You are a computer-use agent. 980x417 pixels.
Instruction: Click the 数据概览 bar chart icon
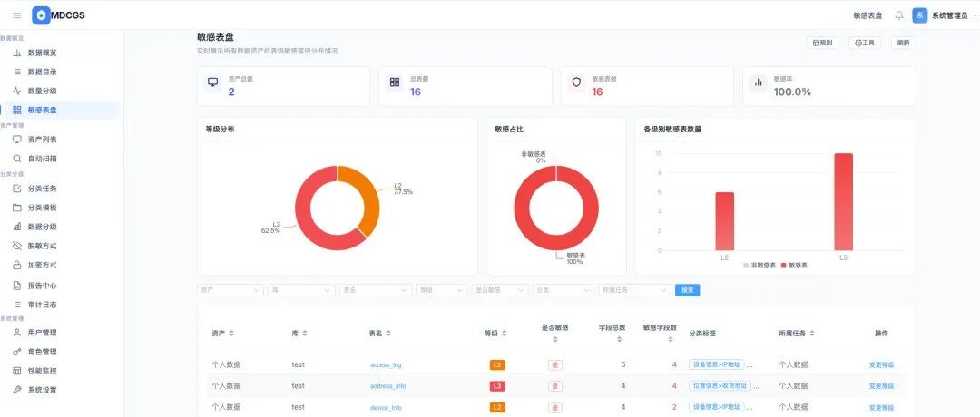coord(17,53)
